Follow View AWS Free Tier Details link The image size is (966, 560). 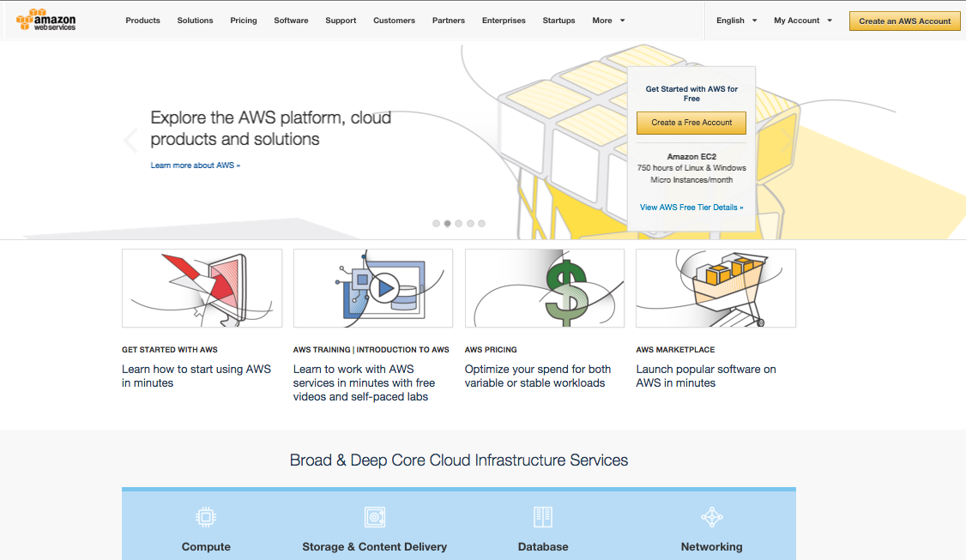click(691, 207)
